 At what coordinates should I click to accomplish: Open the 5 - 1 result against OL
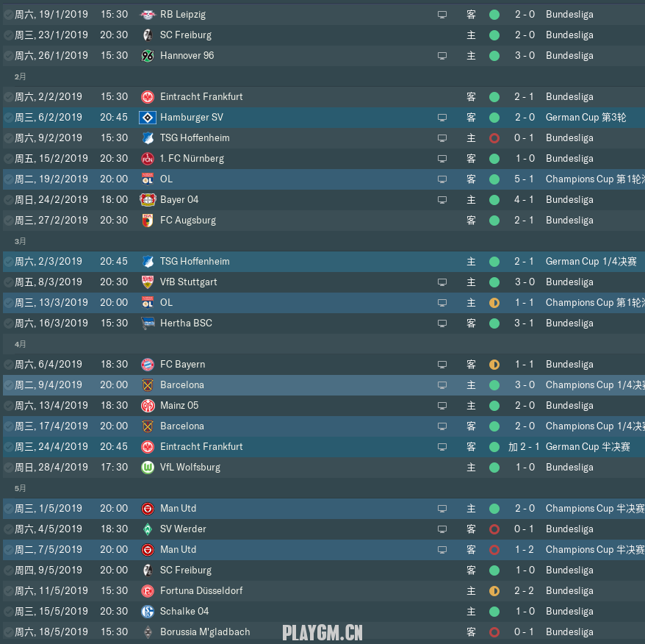pos(524,179)
